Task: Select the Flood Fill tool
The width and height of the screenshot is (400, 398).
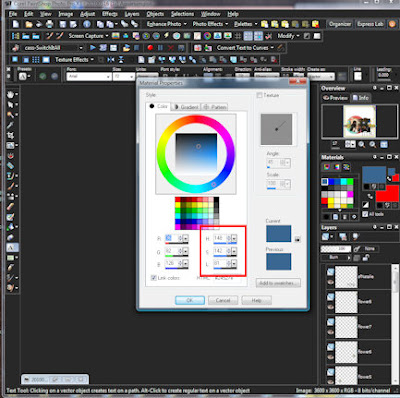Action: tap(10, 227)
